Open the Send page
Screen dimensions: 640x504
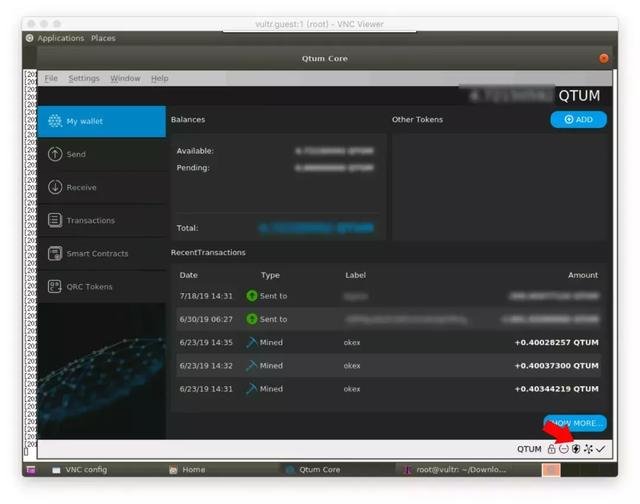click(101, 154)
